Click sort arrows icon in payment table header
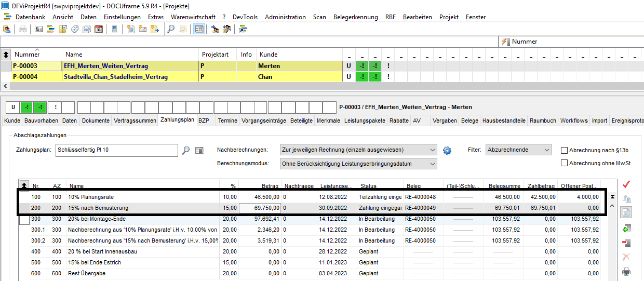 point(24,185)
